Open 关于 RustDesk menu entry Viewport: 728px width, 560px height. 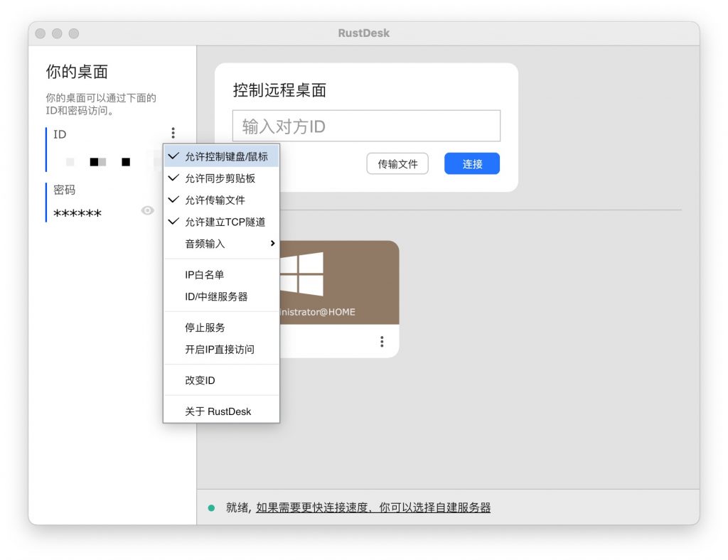click(x=222, y=412)
